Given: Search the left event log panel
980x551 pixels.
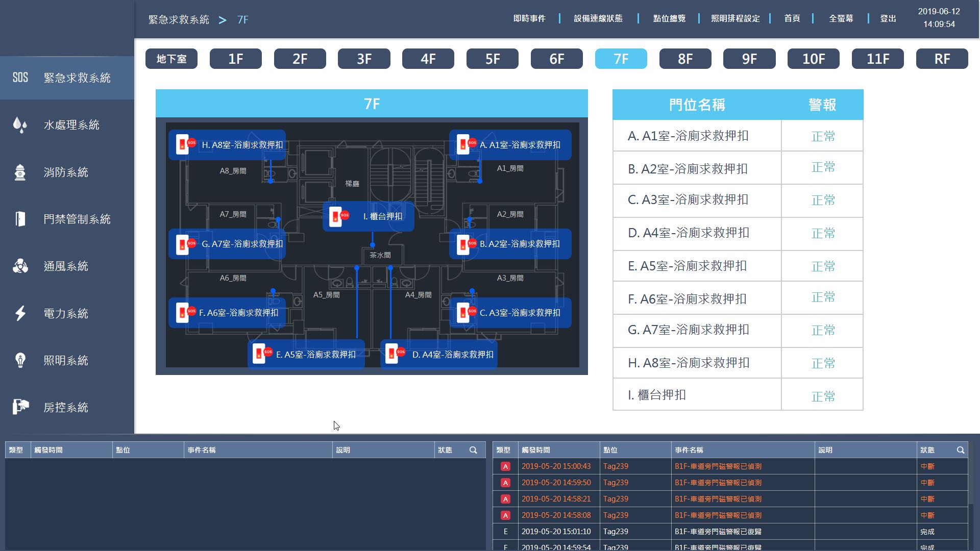Looking at the screenshot, I should (473, 450).
